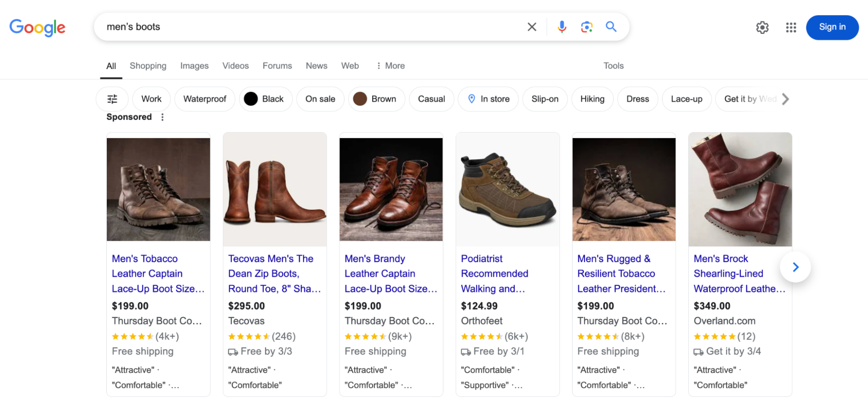868x407 pixels.
Task: Clear the search box with the X
Action: click(x=531, y=26)
